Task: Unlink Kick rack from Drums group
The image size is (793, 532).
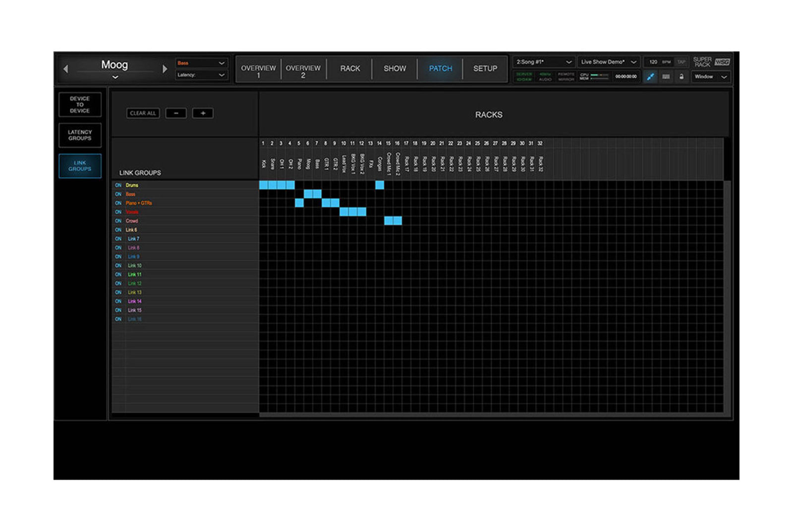Action: [264, 185]
